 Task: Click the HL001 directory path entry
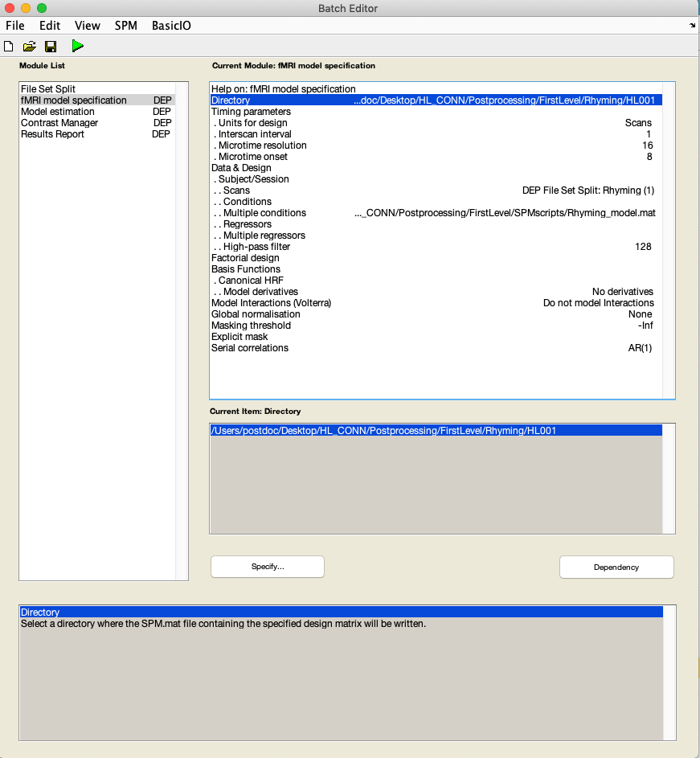pyautogui.click(x=383, y=431)
